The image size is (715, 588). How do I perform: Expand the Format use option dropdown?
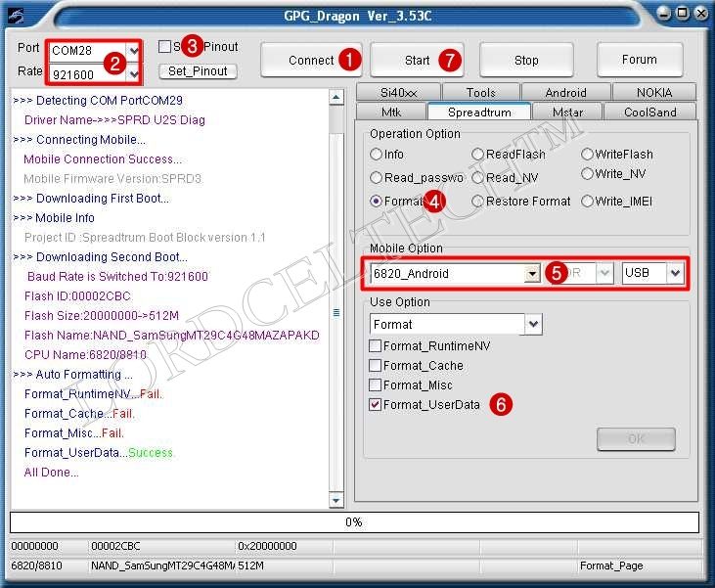[533, 325]
